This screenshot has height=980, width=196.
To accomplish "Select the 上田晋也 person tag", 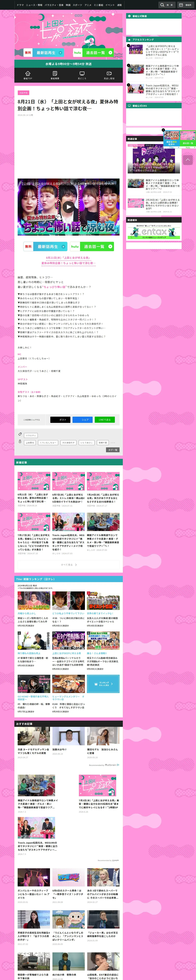I will click(x=30, y=442).
